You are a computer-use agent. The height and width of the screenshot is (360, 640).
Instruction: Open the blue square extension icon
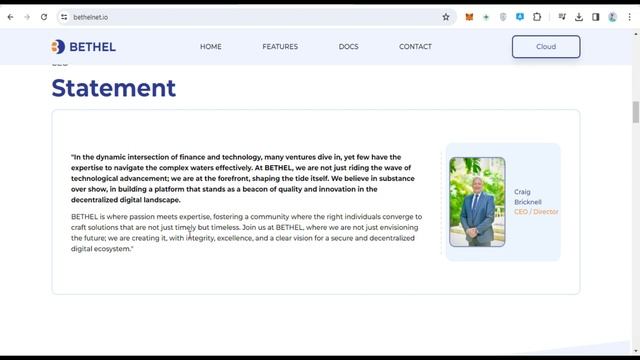[x=520, y=17]
